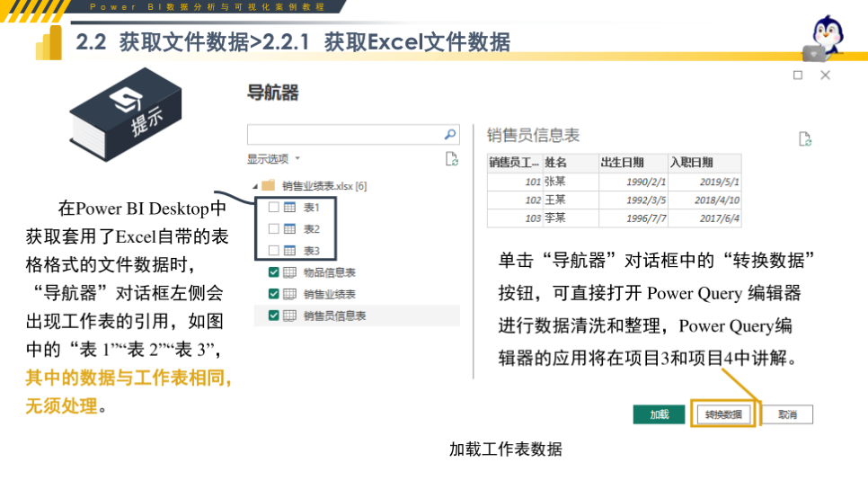868x489 pixels.
Task: Open the 显示选项 dropdown
Action: pos(273,159)
